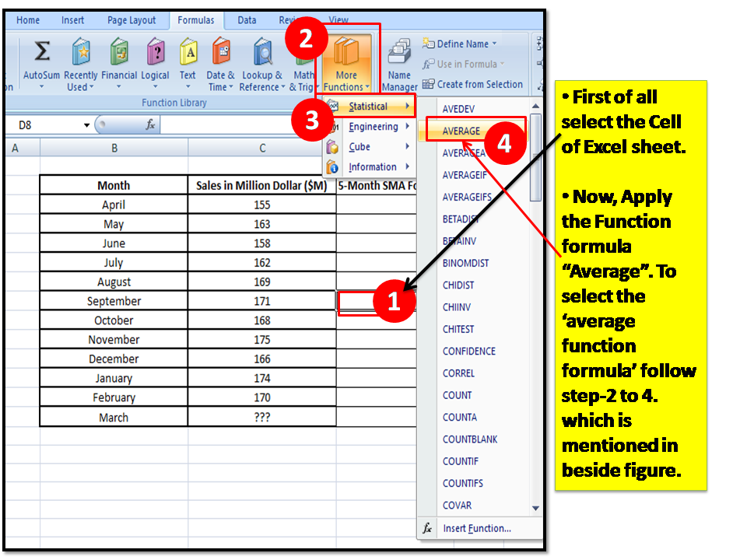Image resolution: width=747 pixels, height=560 pixels.
Task: Click the AutoSum sigma icon
Action: point(42,51)
